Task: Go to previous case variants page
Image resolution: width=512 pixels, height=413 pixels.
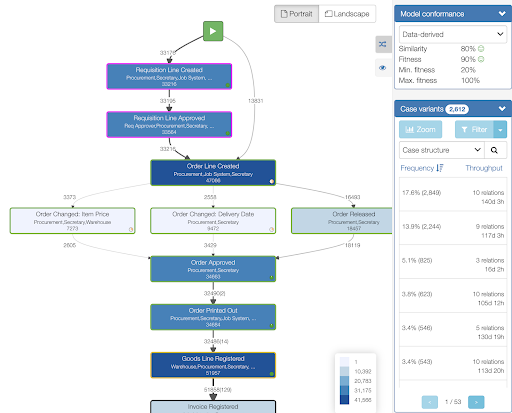Action: click(430, 402)
